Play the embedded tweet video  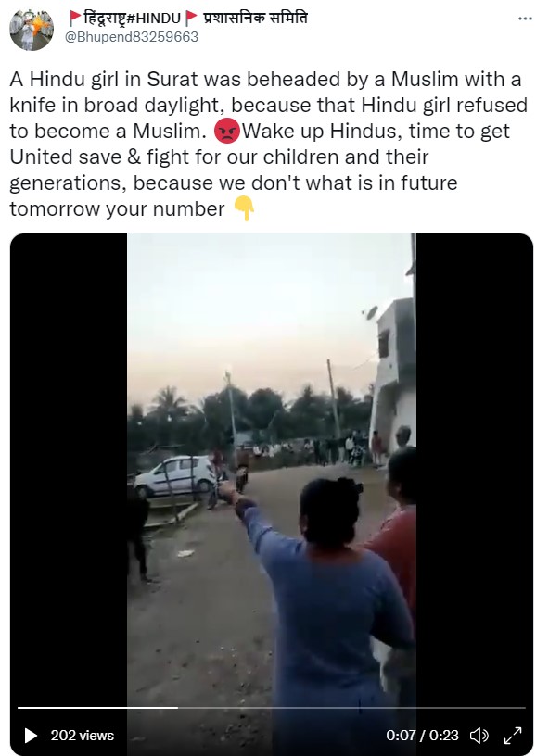(31, 736)
